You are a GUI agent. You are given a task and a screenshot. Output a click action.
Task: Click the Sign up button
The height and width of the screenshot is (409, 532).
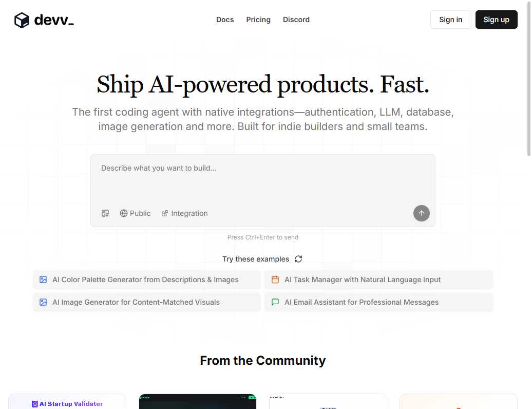[x=496, y=20]
